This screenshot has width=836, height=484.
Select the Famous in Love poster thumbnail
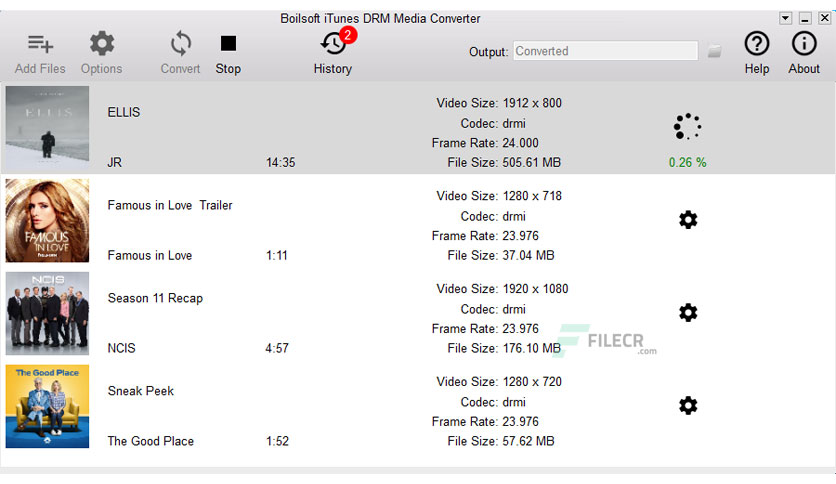pos(47,220)
